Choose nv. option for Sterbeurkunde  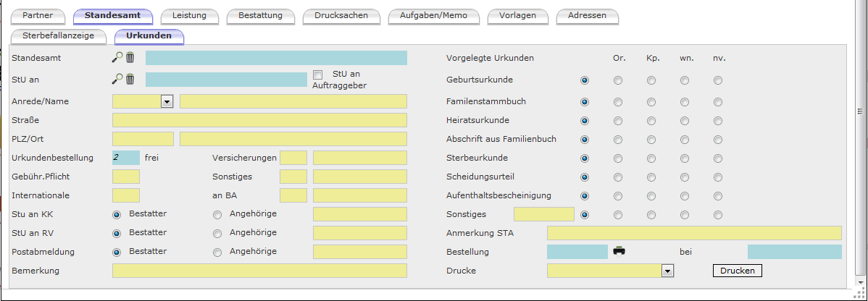click(x=717, y=158)
